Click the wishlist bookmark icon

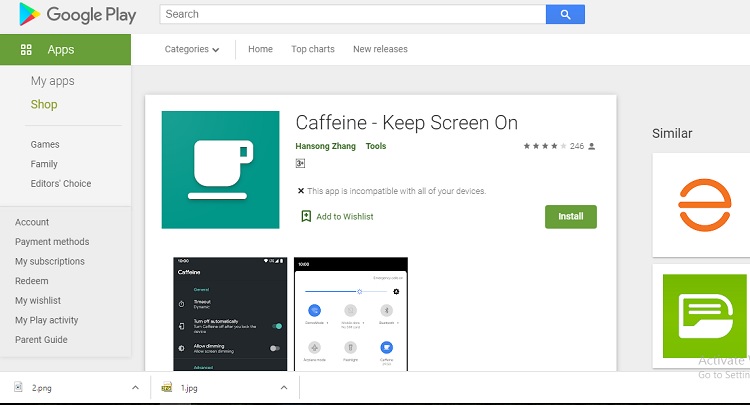click(306, 216)
